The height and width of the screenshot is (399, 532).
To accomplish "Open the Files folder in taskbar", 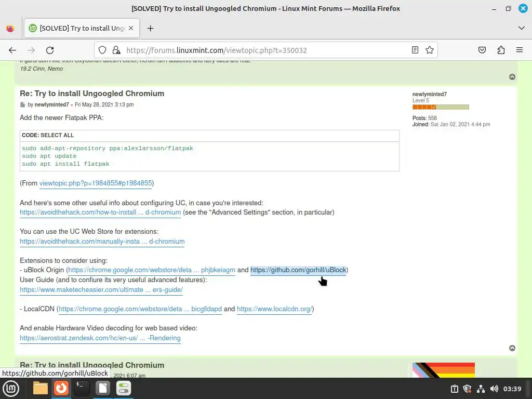I will pyautogui.click(x=41, y=389).
